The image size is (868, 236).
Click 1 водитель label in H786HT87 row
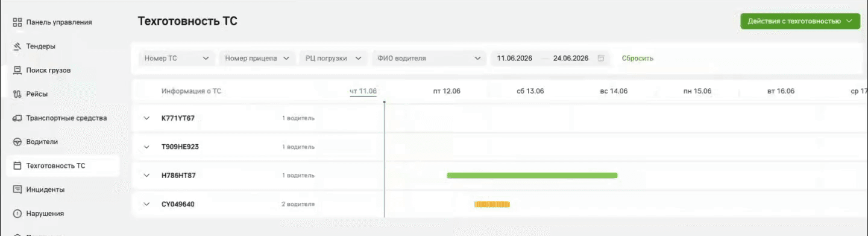pyautogui.click(x=298, y=176)
